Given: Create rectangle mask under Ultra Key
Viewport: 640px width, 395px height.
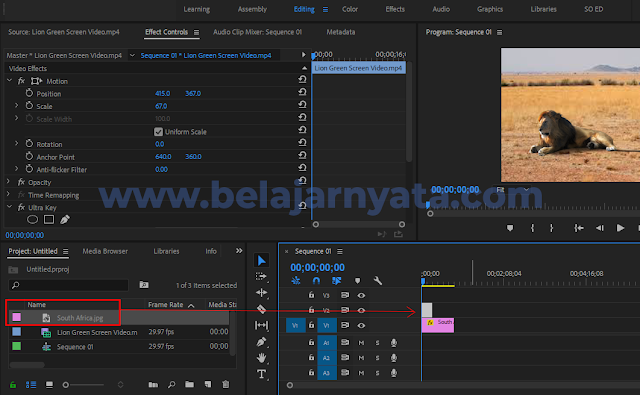Looking at the screenshot, I should (x=49, y=220).
